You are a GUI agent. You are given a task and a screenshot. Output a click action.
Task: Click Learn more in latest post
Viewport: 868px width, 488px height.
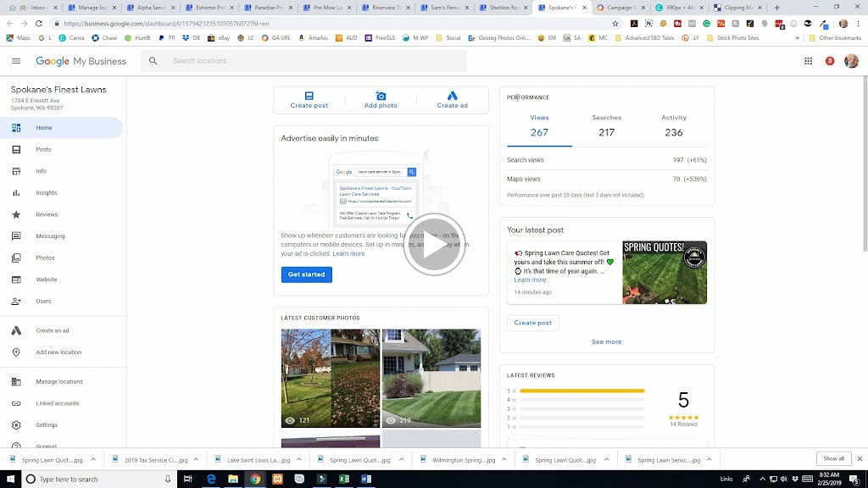[530, 280]
